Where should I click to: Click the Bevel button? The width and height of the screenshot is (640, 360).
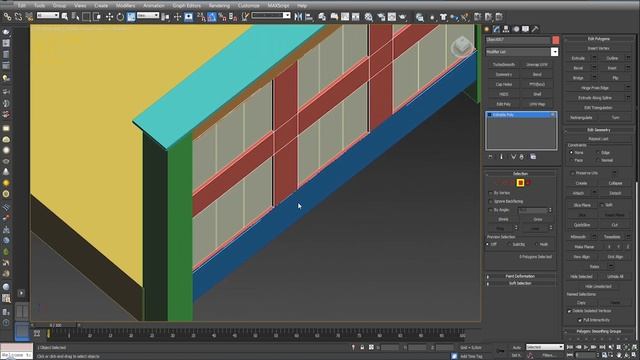pyautogui.click(x=578, y=68)
